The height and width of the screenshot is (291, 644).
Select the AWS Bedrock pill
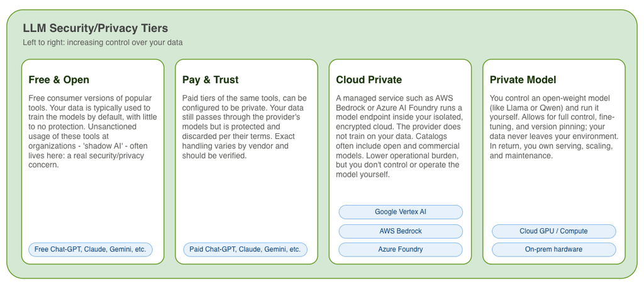click(x=401, y=231)
